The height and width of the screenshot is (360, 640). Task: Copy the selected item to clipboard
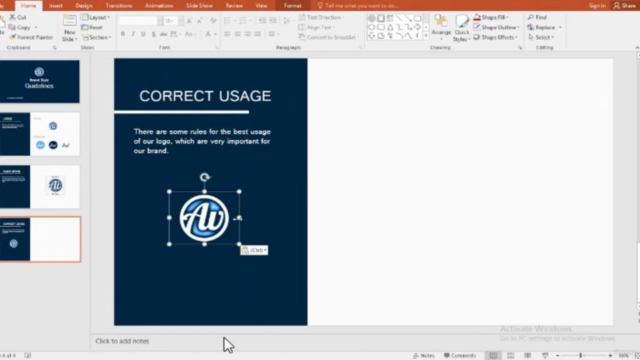(20, 27)
